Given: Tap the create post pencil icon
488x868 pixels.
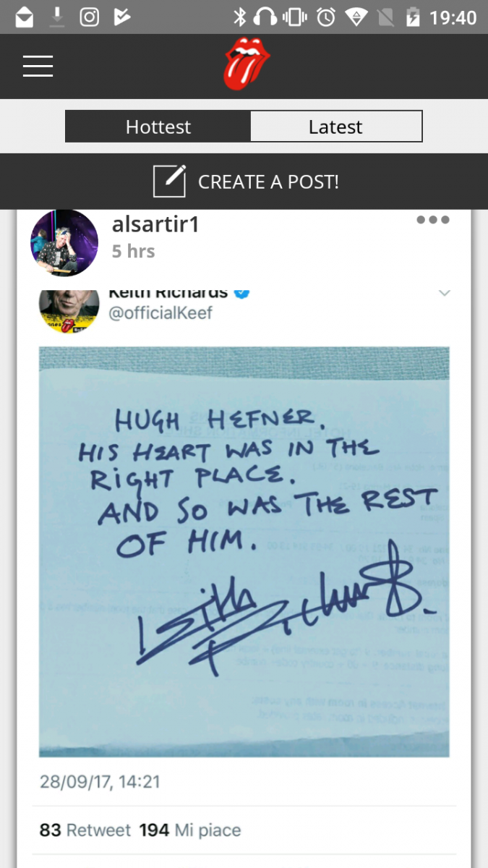Looking at the screenshot, I should pos(170,181).
